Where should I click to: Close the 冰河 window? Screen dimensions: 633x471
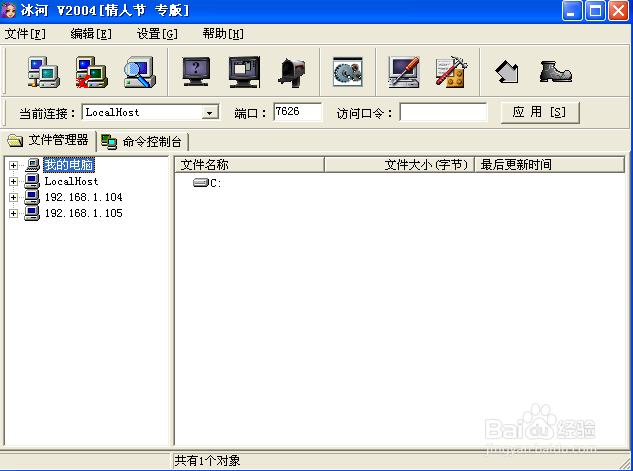[x=618, y=10]
